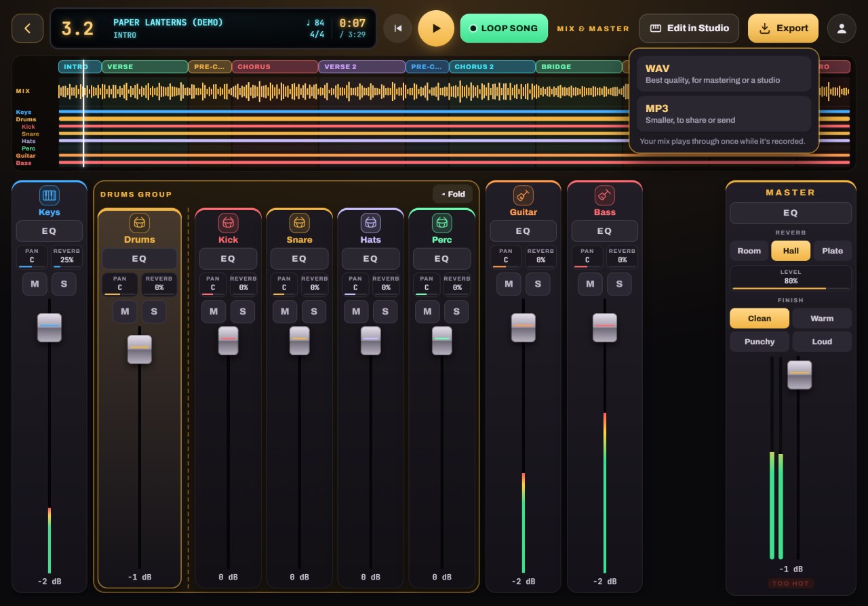
Task: Click the Keys Reverb 25% control
Action: [x=66, y=257]
